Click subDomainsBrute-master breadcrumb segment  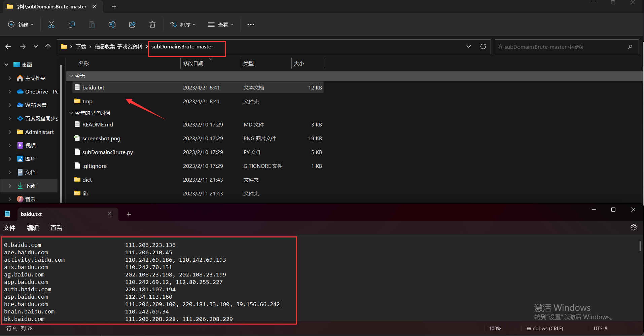tap(182, 47)
